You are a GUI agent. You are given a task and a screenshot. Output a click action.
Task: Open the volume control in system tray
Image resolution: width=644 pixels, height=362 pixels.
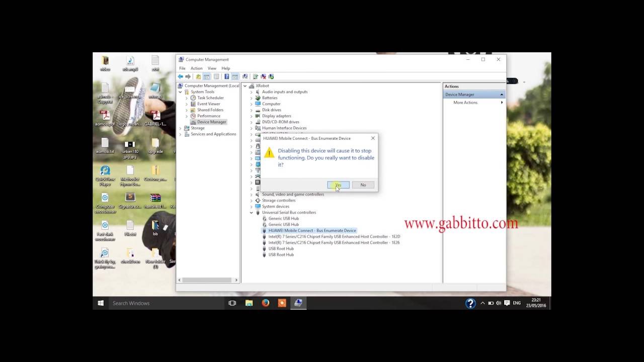tap(499, 303)
